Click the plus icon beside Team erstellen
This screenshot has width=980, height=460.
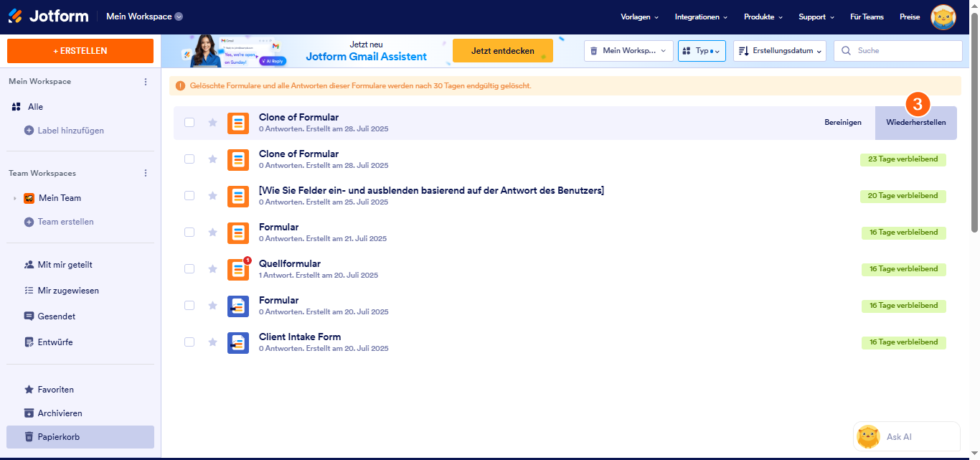[x=29, y=222]
